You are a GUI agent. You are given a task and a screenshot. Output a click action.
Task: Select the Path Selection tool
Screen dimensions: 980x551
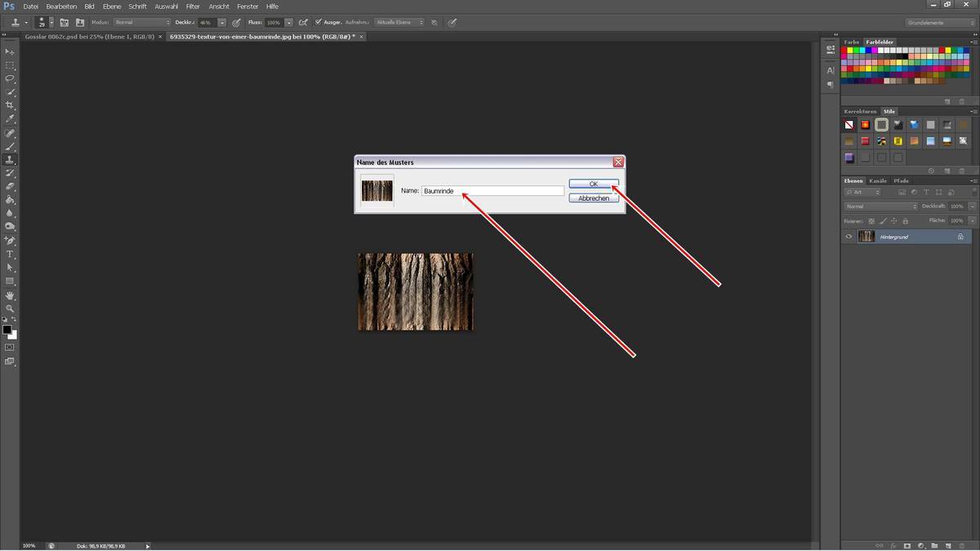click(10, 268)
